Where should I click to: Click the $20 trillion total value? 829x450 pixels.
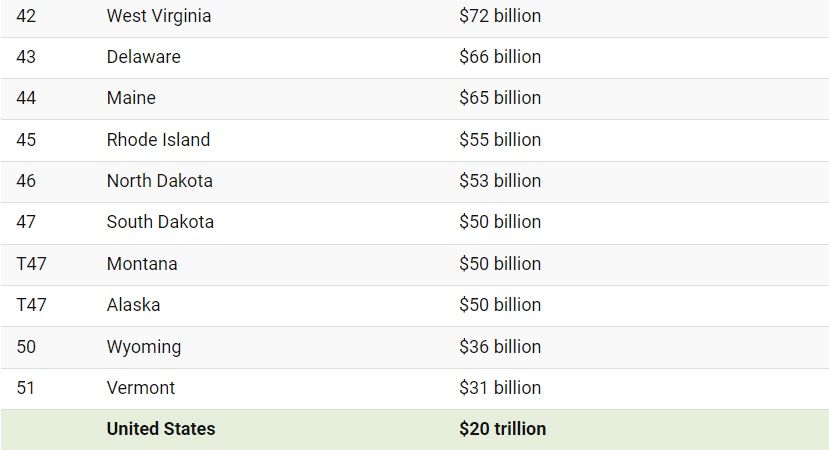pos(502,429)
